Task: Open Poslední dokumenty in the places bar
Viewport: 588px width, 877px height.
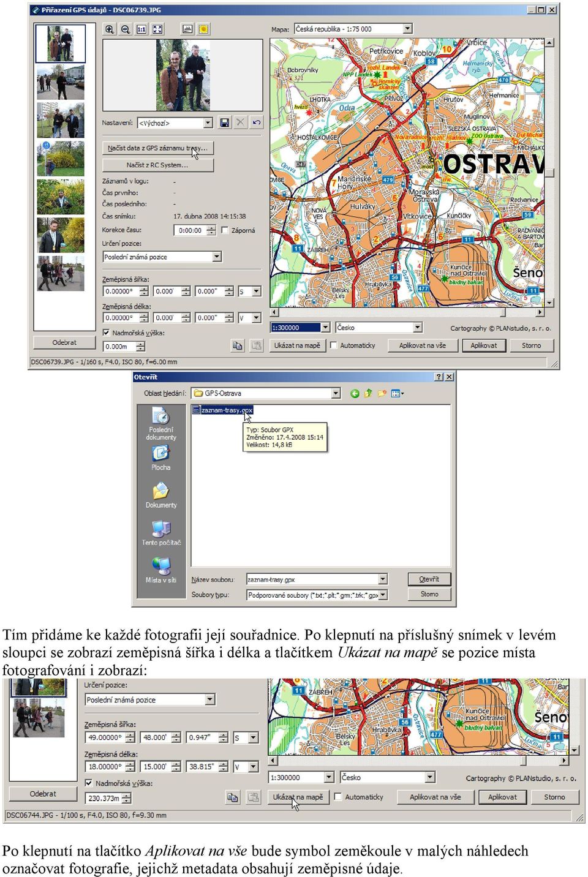Action: (x=161, y=424)
